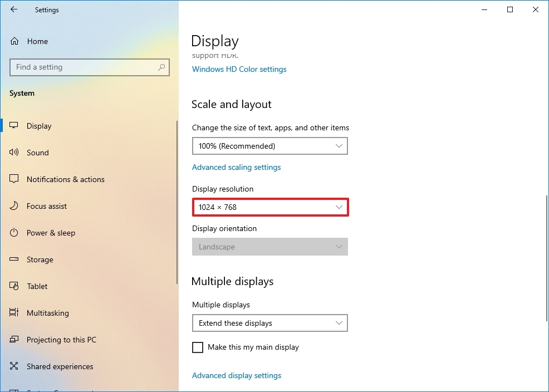The width and height of the screenshot is (549, 392).
Task: Open Windows HD Color settings link
Action: pyautogui.click(x=239, y=69)
